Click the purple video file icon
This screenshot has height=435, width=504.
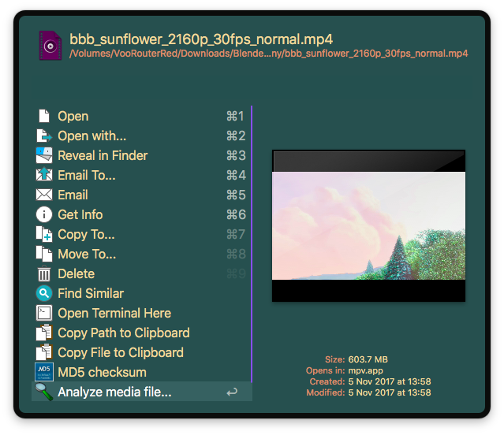pos(50,46)
